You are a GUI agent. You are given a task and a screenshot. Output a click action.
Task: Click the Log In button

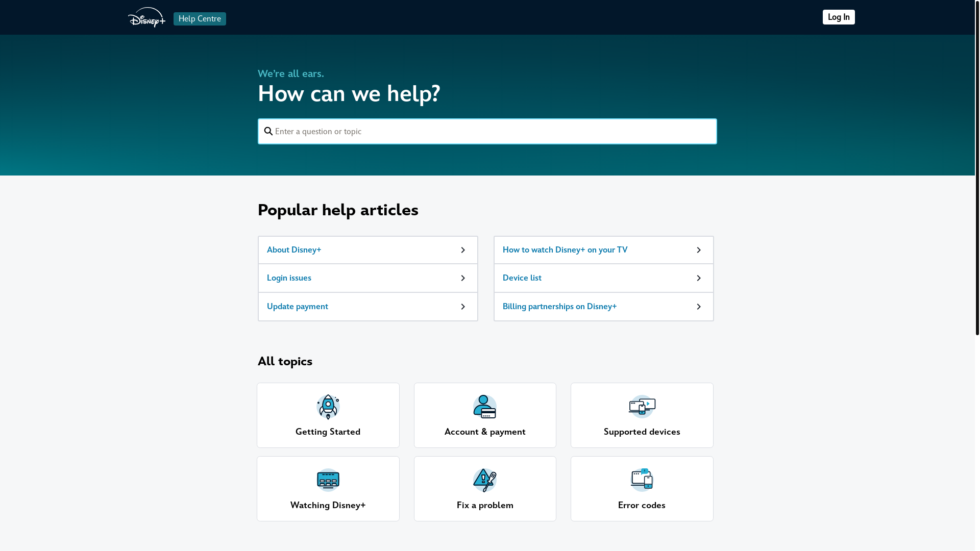839,17
